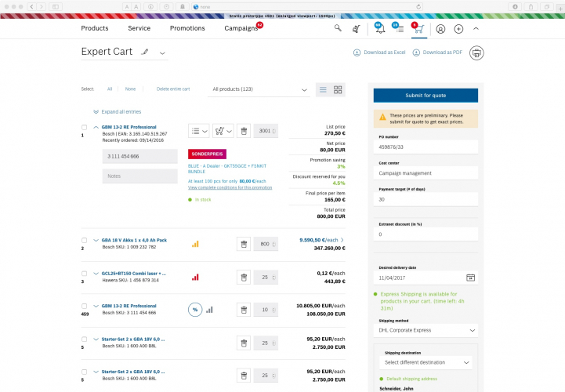This screenshot has height=392, width=565.
Task: Expand all entries chevron
Action: [96, 112]
